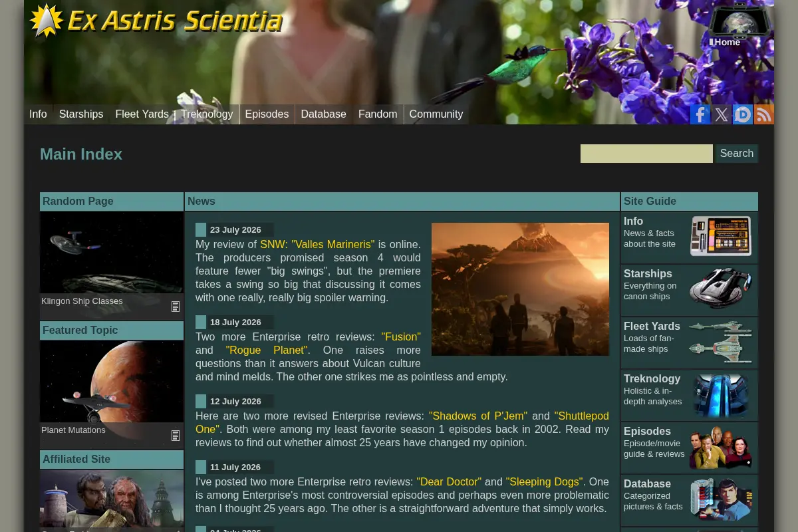Viewport: 798px width, 532px height.
Task: Open the Facebook social icon
Action: pos(700,114)
